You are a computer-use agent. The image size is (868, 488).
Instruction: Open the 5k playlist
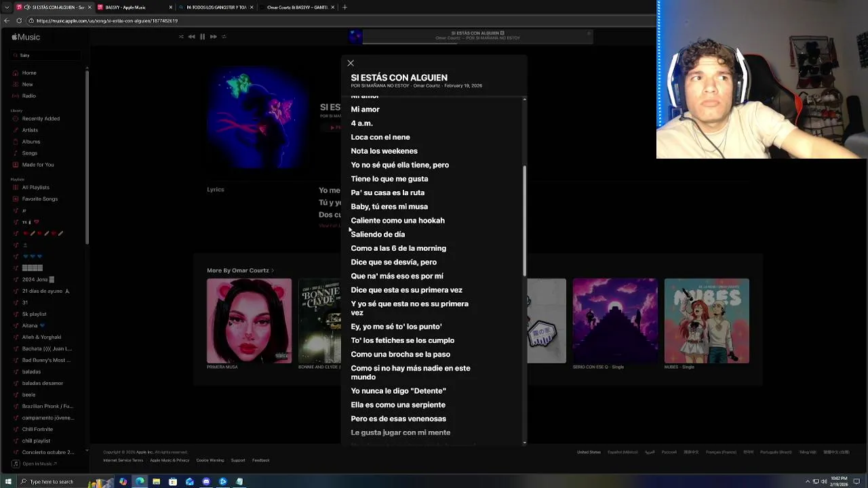tap(34, 314)
